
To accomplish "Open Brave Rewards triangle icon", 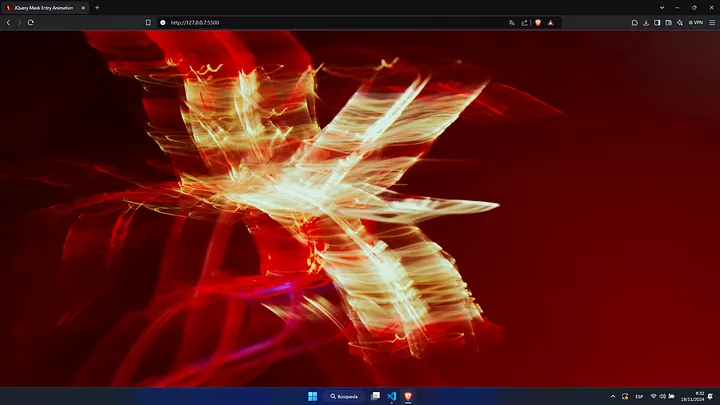I will click(x=551, y=22).
